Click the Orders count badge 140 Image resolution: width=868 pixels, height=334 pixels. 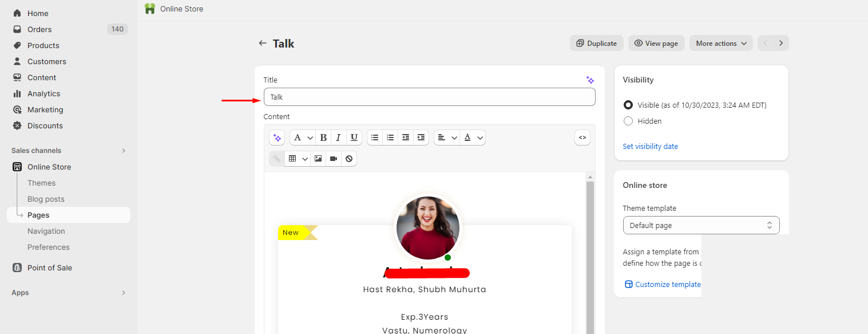click(117, 29)
